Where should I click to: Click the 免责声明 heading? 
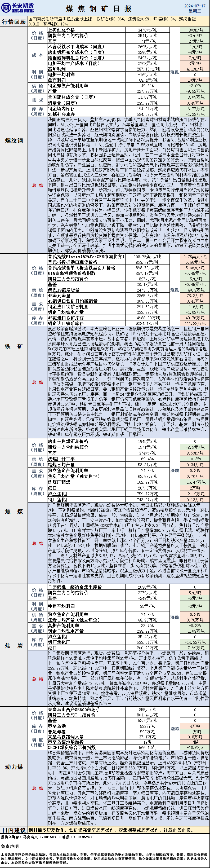click(10, 846)
